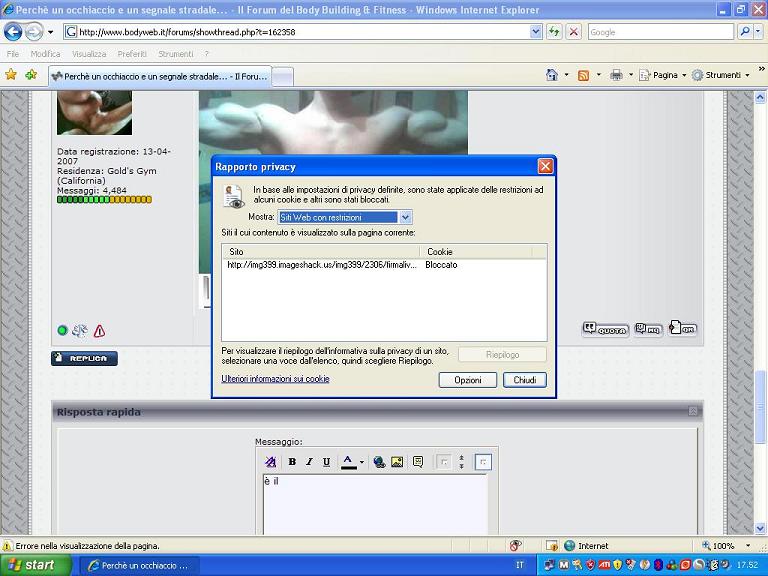768x576 pixels.
Task: Click the Italic formatting icon
Action: point(309,462)
